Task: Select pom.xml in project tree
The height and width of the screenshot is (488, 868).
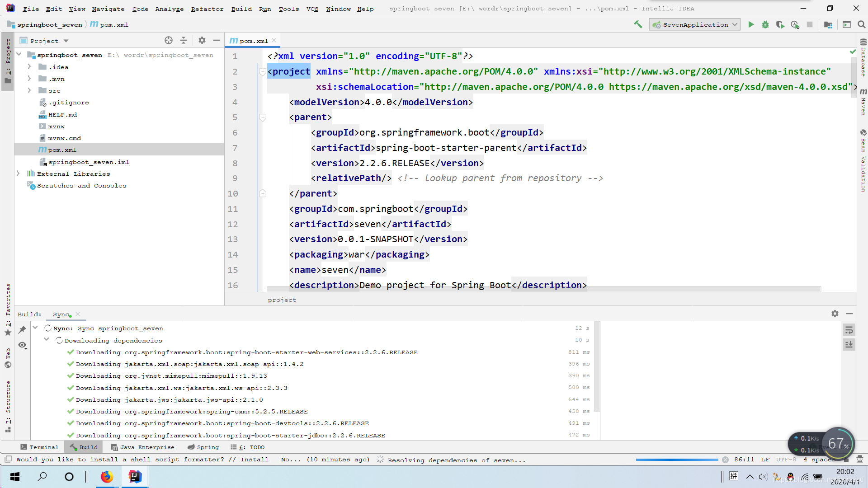Action: (x=119, y=150)
